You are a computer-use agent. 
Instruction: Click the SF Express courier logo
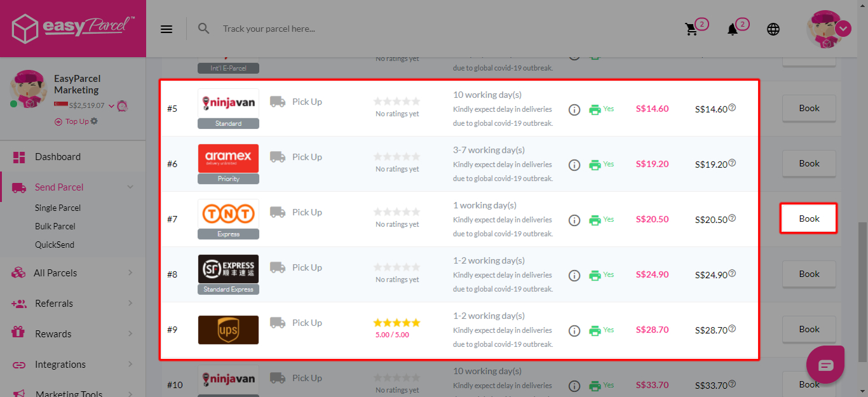[228, 269]
